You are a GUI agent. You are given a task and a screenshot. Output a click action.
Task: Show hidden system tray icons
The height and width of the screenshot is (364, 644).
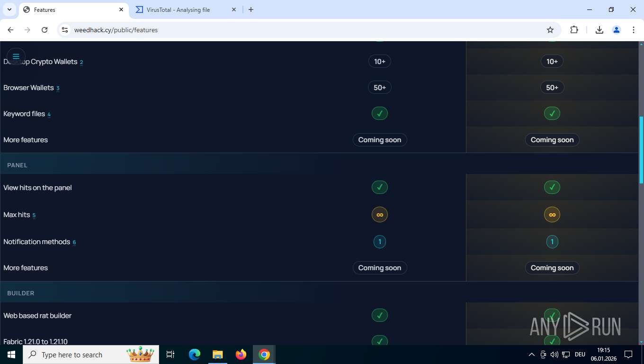[x=532, y=355]
